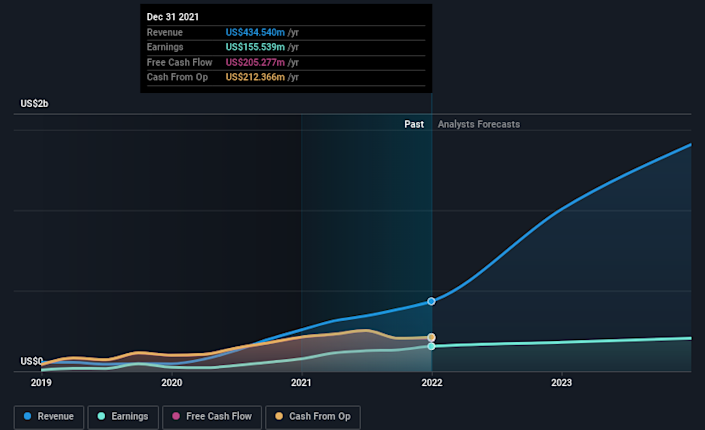Click the Dec 31 2021 tooltip header
Viewport: 705px width, 430px height.
173,18
